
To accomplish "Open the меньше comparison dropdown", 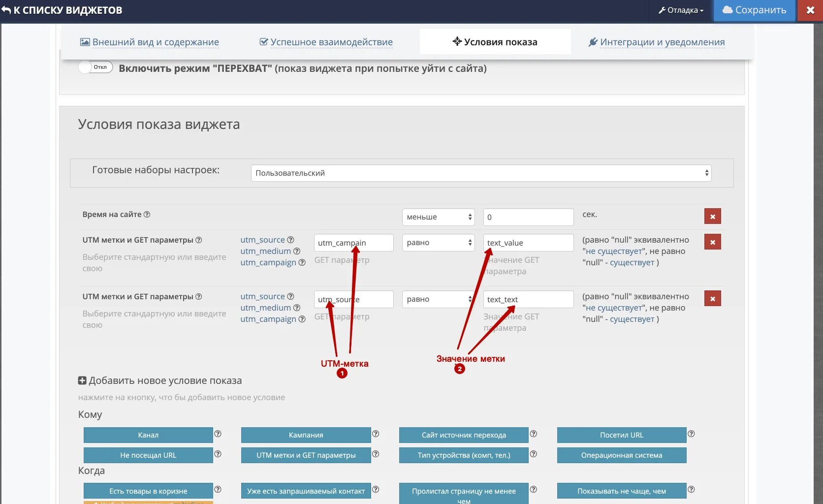I will (439, 217).
